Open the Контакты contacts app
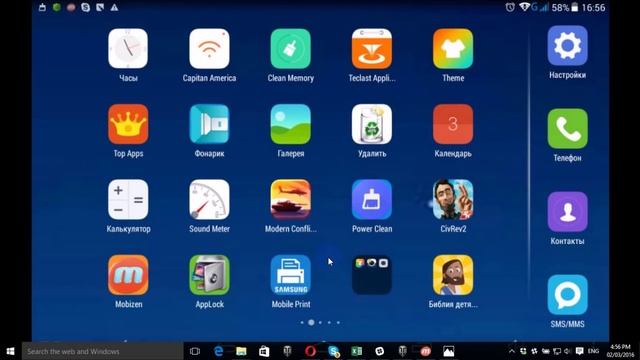Image resolution: width=640 pixels, height=360 pixels. [567, 212]
